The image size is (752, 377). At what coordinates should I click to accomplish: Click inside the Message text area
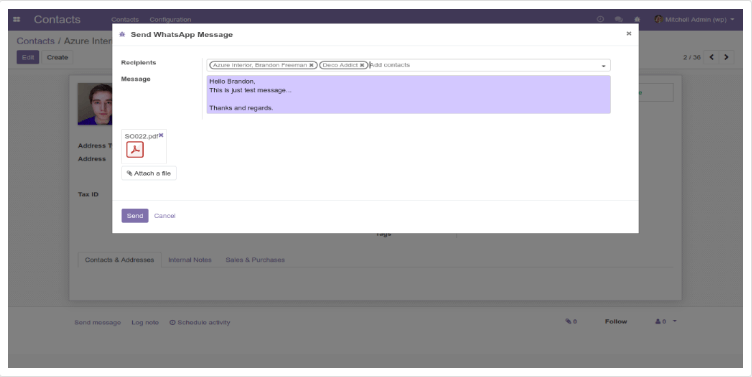[x=409, y=94]
